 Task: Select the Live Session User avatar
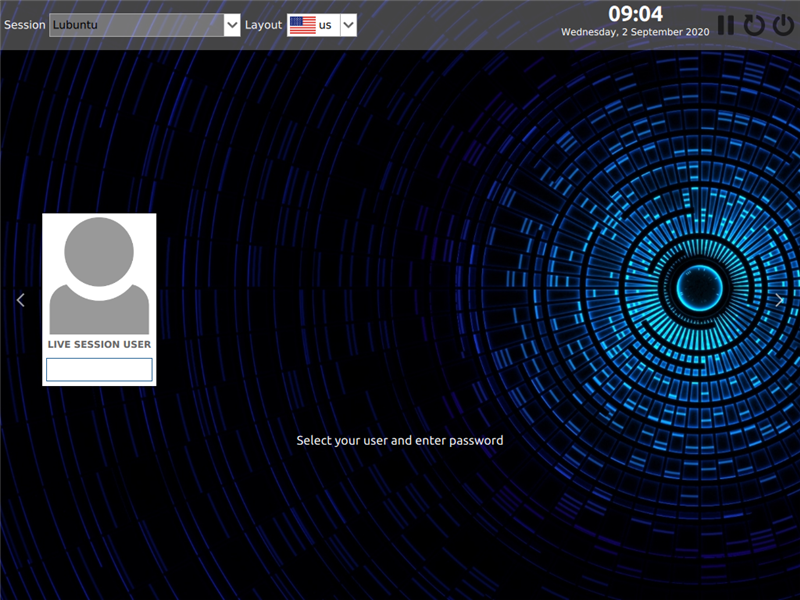99,276
